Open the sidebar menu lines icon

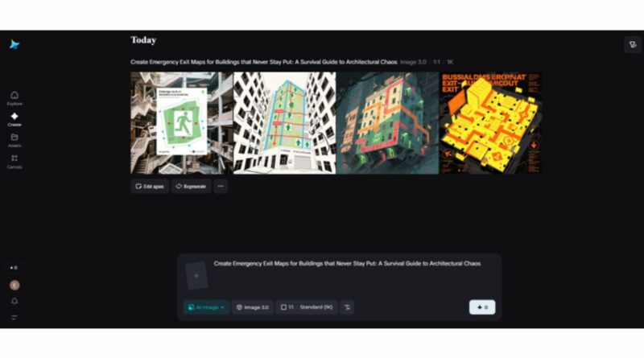click(14, 317)
